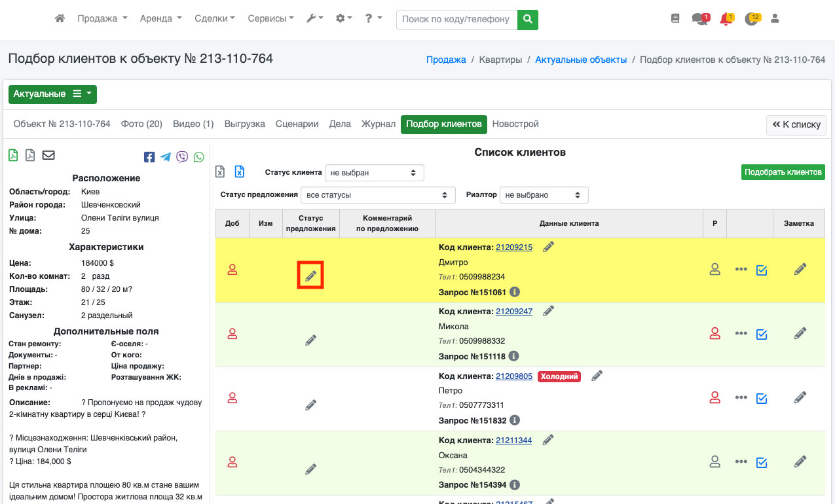Expand the Статус предложения dropdown
835x504 pixels.
point(378,195)
